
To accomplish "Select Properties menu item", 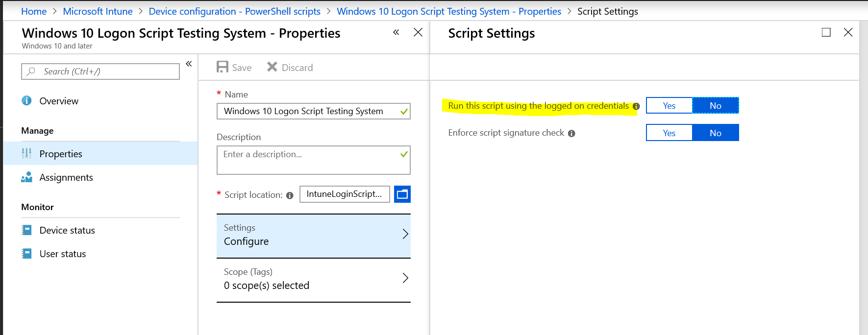I will (x=100, y=154).
